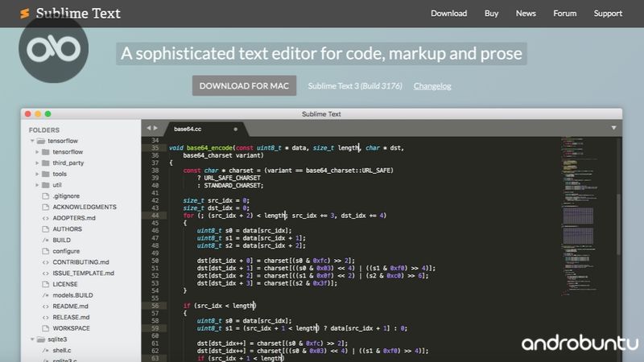Open the Changelog link
Image resolution: width=644 pixels, height=362 pixels.
[x=432, y=86]
